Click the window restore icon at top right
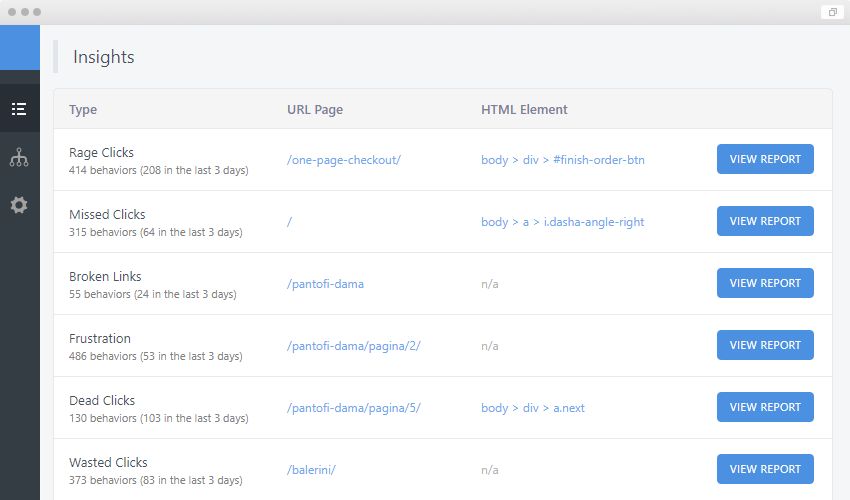Screen dimensions: 850x500 pyautogui.click(x=833, y=12)
